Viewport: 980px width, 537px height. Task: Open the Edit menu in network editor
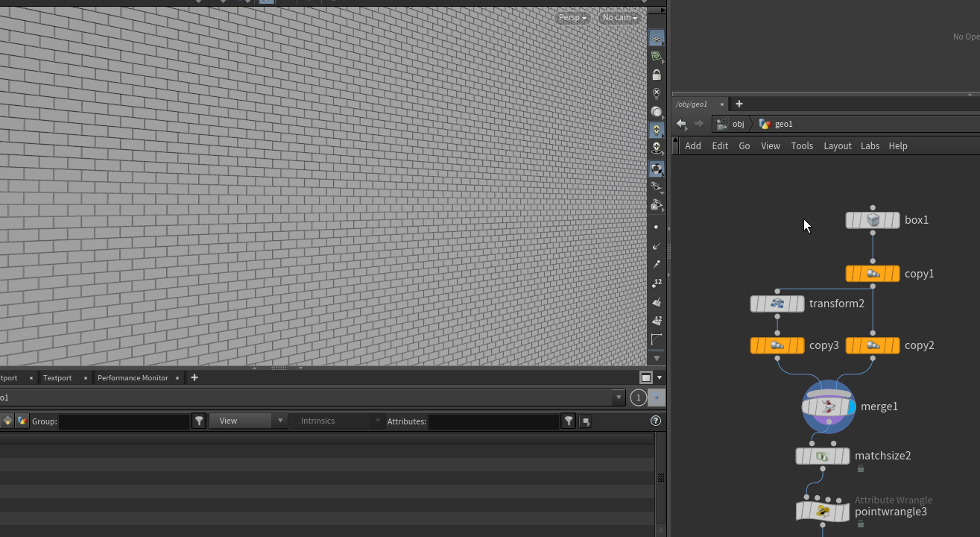tap(720, 145)
